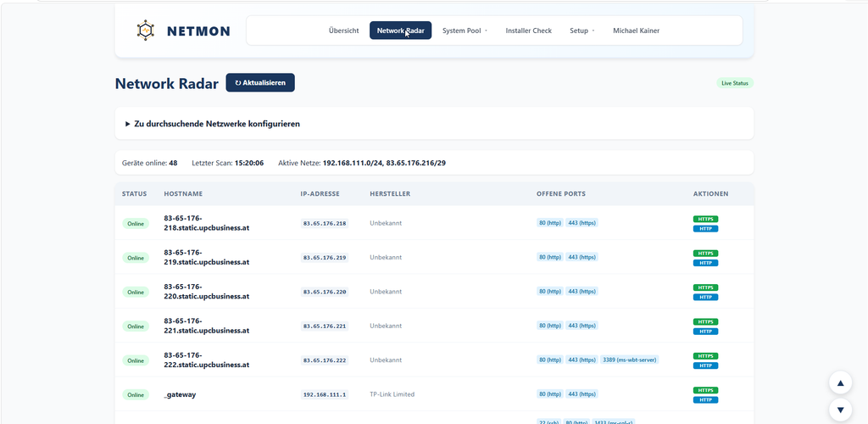Open the Setup dropdown menu
Screen dimensions: 868x424
click(581, 31)
